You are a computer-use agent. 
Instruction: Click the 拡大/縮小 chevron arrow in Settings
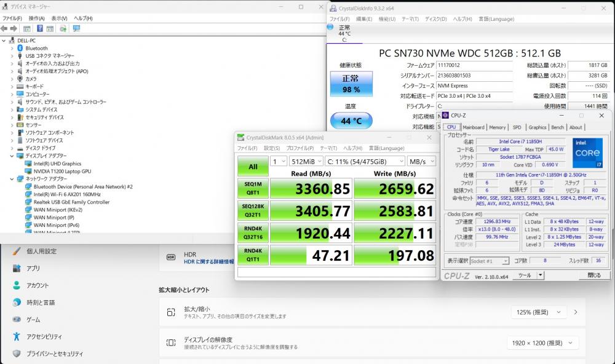pos(576,312)
